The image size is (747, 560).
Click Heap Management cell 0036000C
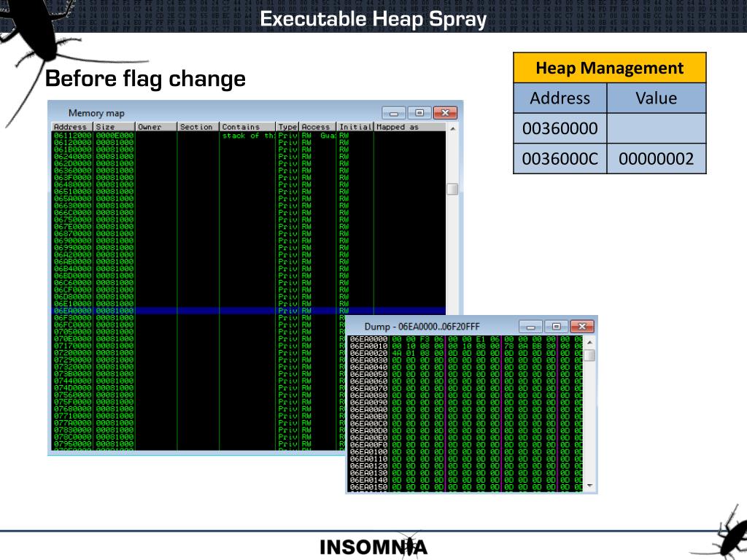point(560,158)
